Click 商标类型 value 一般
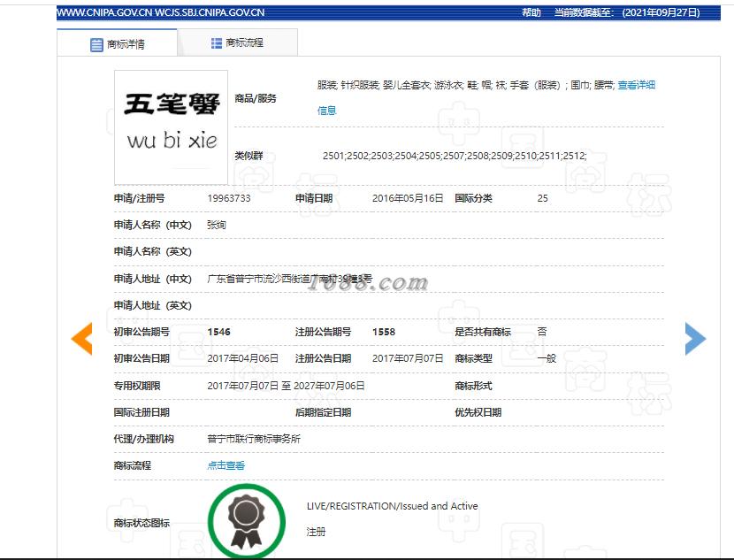Image resolution: width=734 pixels, height=560 pixels. pos(547,358)
